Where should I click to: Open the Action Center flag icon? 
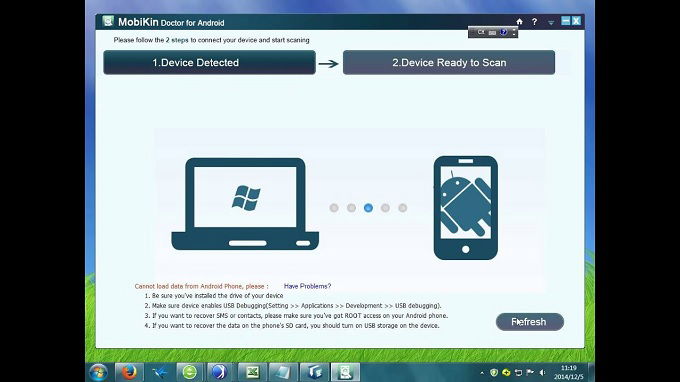[x=530, y=372]
